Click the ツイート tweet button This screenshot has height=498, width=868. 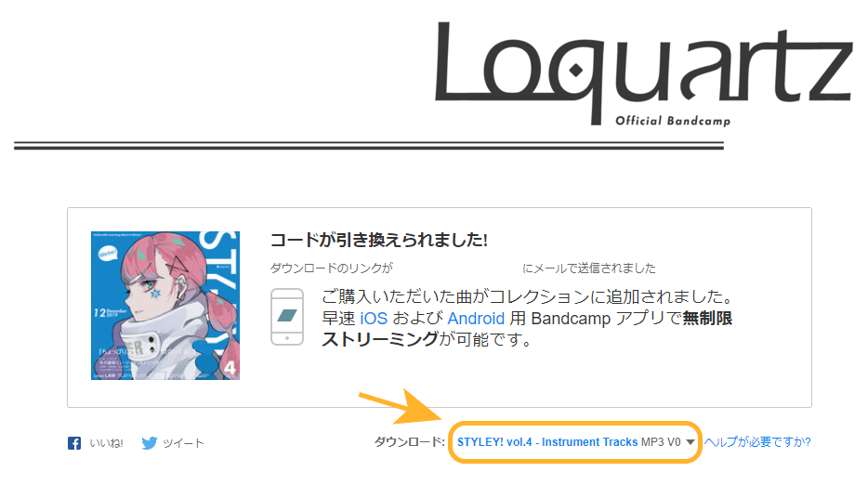tap(183, 443)
